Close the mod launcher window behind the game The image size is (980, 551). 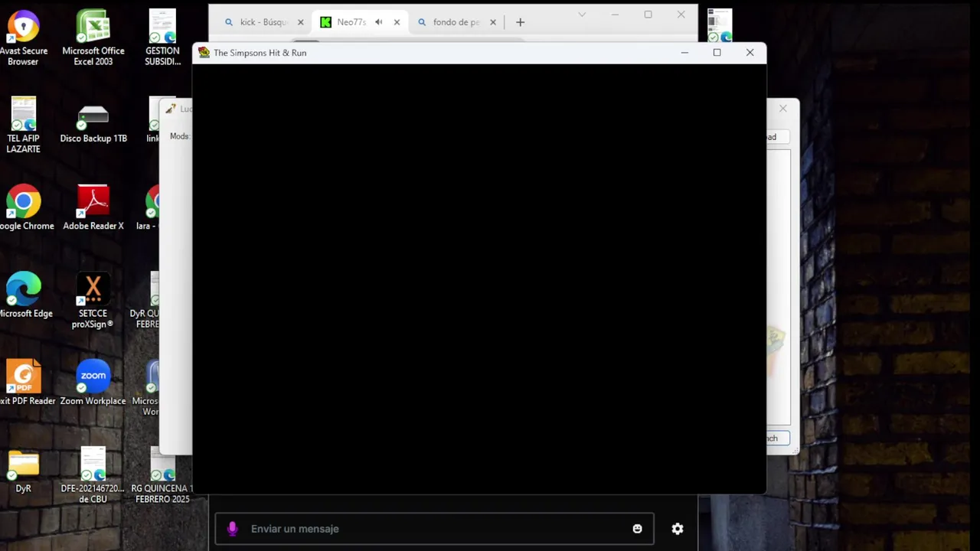pyautogui.click(x=782, y=109)
